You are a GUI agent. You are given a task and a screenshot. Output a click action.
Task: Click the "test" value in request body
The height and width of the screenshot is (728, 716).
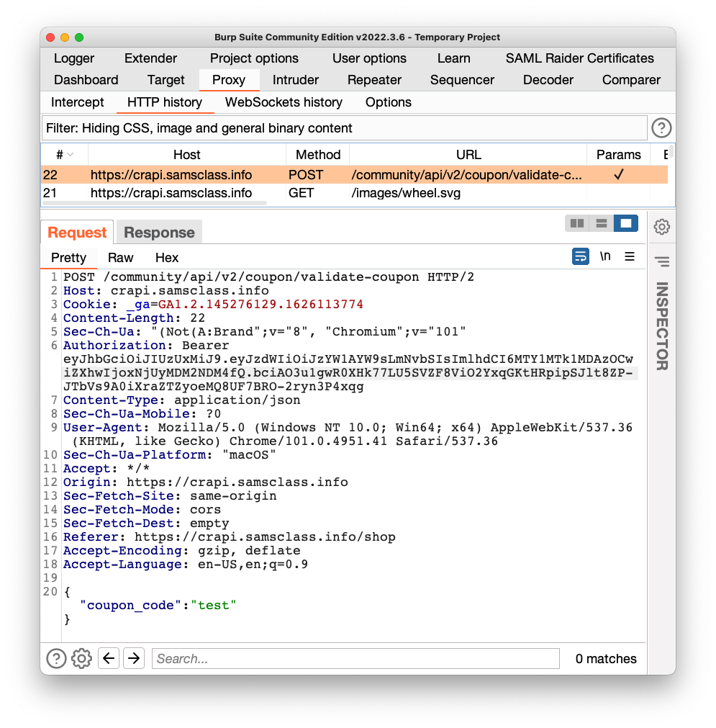click(x=214, y=605)
